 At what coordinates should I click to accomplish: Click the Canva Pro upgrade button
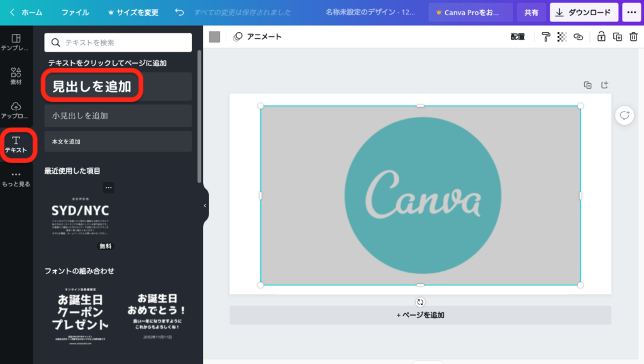click(470, 13)
